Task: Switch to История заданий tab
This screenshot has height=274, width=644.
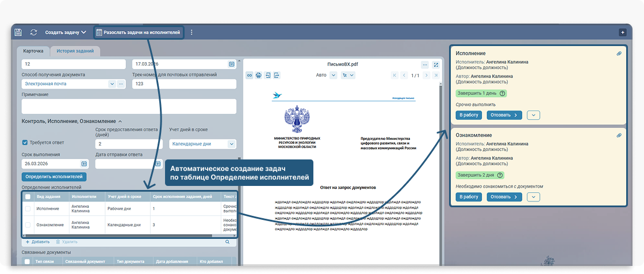Action: click(75, 51)
